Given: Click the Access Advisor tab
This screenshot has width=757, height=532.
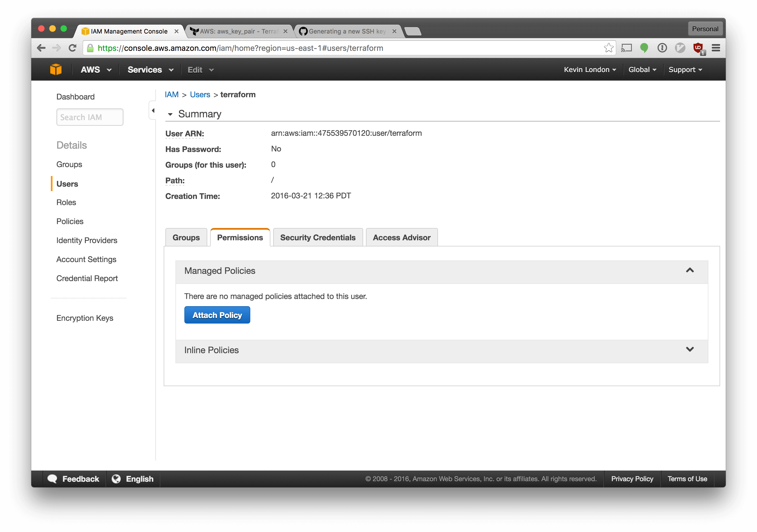Looking at the screenshot, I should click(401, 237).
